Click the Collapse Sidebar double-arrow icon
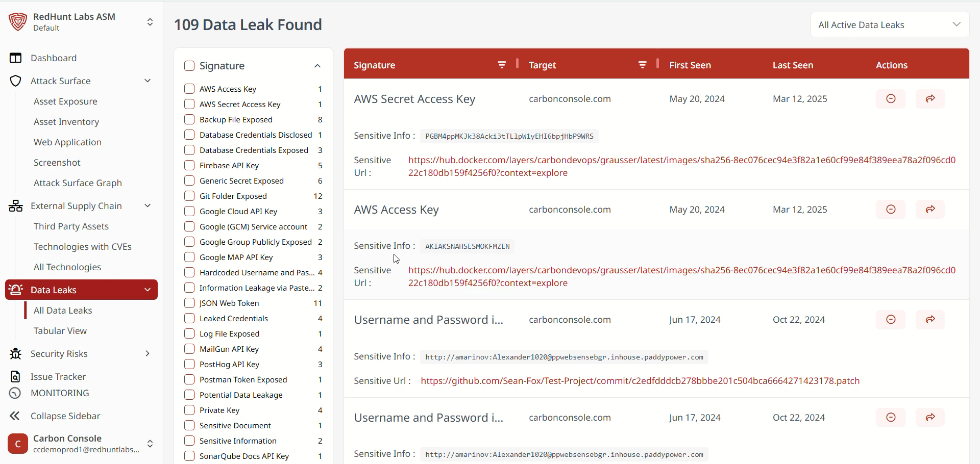Screen dimensions: 980x464 pyautogui.click(x=15, y=416)
